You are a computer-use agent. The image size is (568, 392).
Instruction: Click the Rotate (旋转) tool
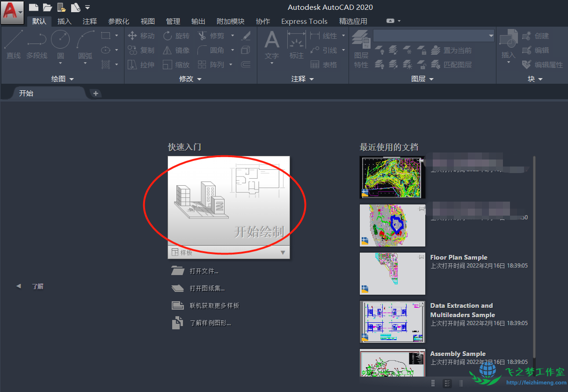pos(176,36)
